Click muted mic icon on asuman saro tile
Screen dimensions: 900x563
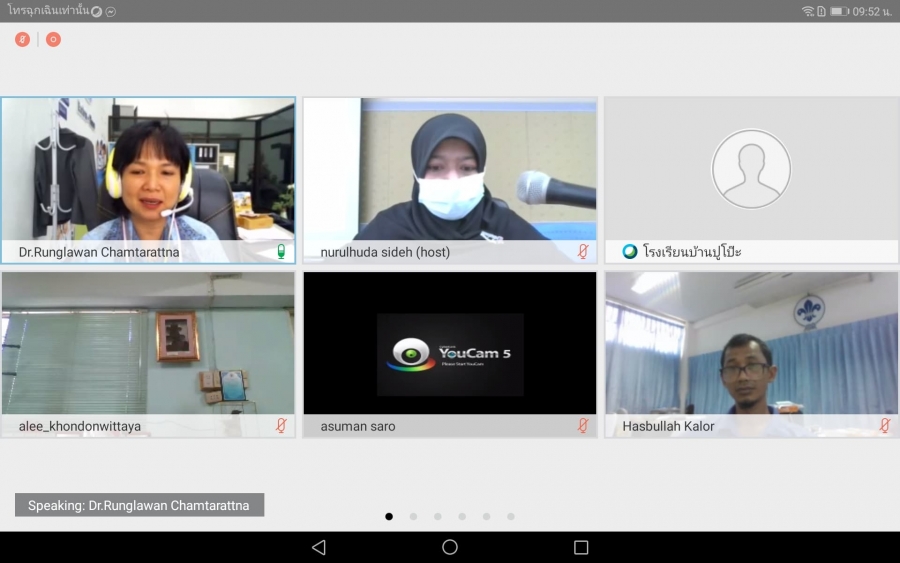click(583, 426)
